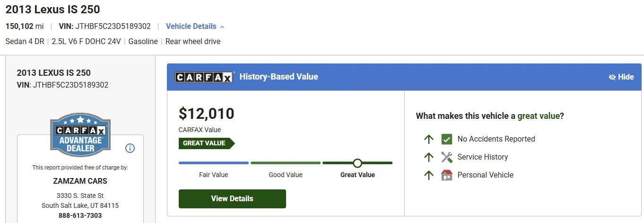Click the great value question heading
This screenshot has height=223, width=644.
(x=490, y=116)
